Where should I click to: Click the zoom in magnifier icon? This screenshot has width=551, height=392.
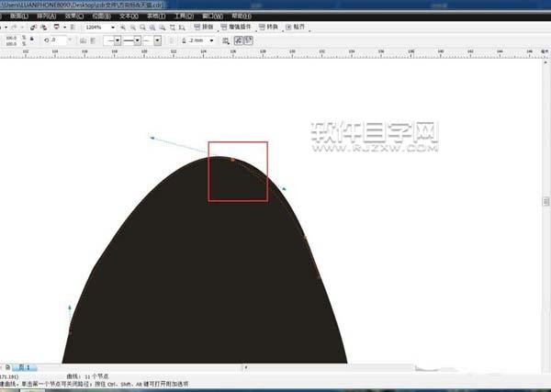click(123, 28)
